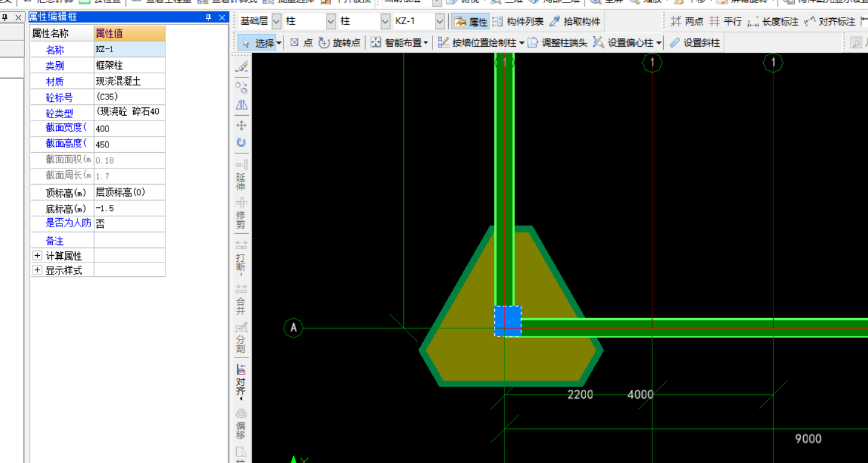The image size is (868, 463).
Task: Click the 顶标高 value 层顶标高(0)
Action: click(130, 193)
